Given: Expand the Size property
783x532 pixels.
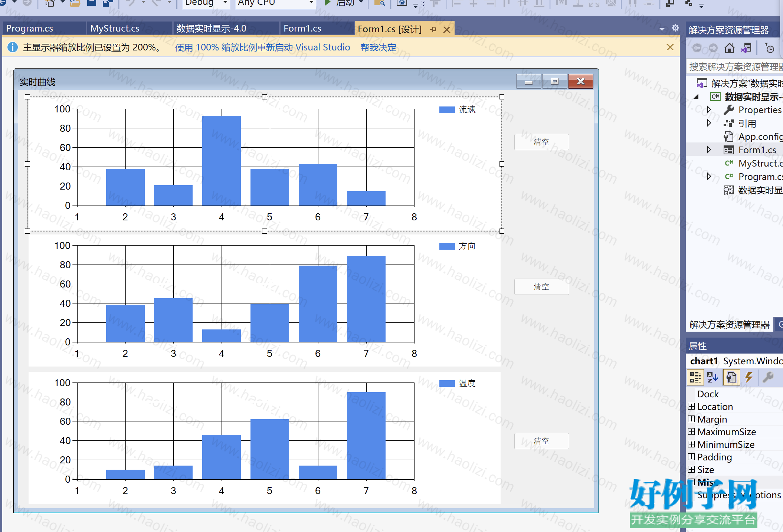Looking at the screenshot, I should tap(691, 470).
